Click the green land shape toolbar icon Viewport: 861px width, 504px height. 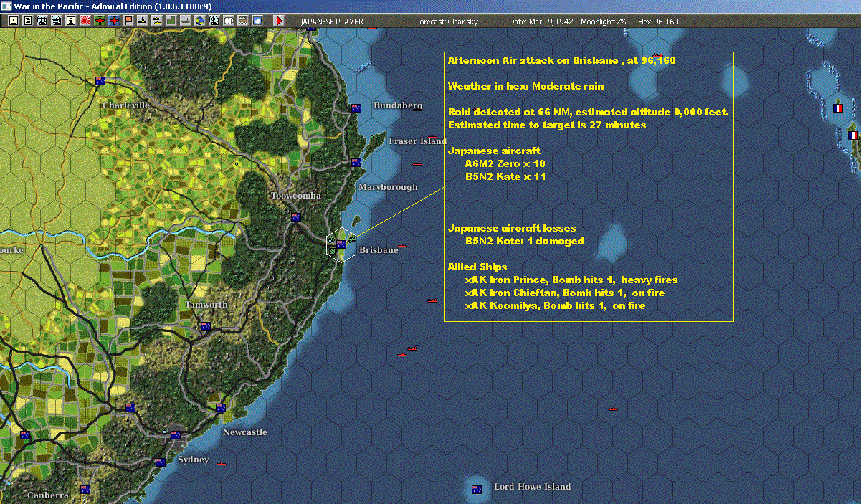click(171, 21)
